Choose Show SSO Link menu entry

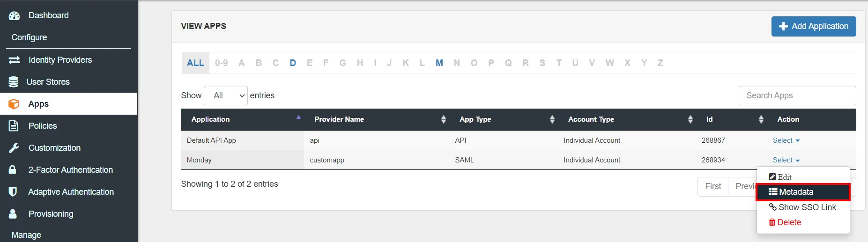click(803, 207)
